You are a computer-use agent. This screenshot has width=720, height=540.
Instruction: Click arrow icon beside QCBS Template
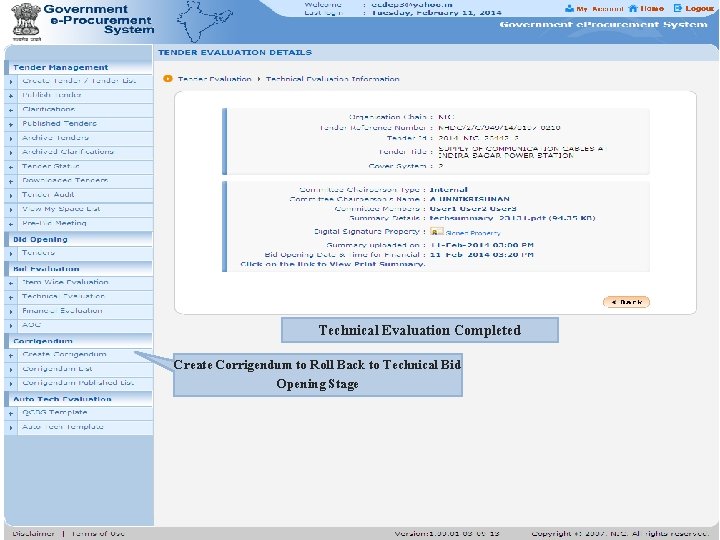tap(11, 413)
